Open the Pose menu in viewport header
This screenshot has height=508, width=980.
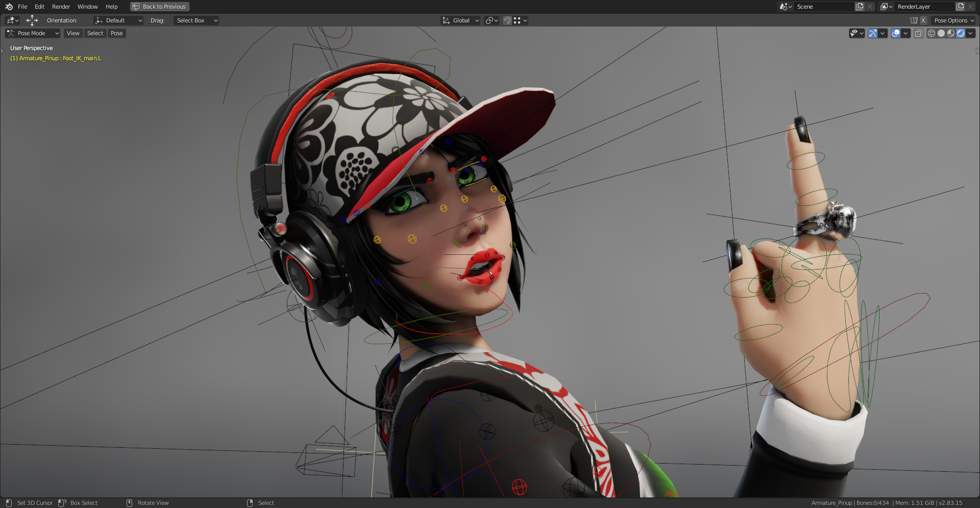pyautogui.click(x=117, y=33)
